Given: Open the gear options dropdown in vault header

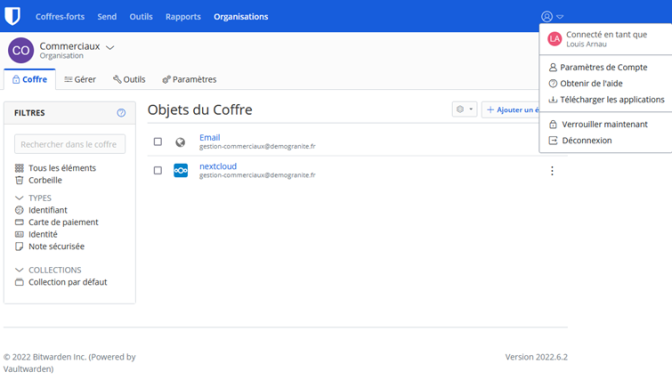Looking at the screenshot, I should 465,109.
